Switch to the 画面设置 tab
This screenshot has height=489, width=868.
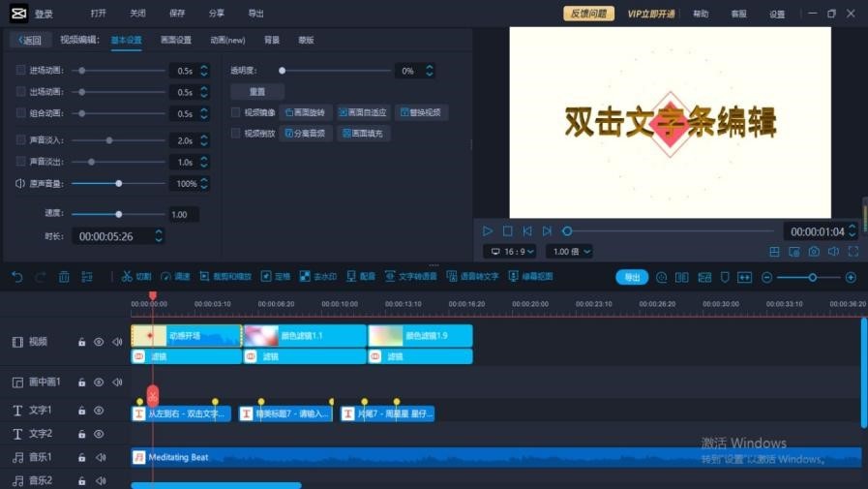175,41
